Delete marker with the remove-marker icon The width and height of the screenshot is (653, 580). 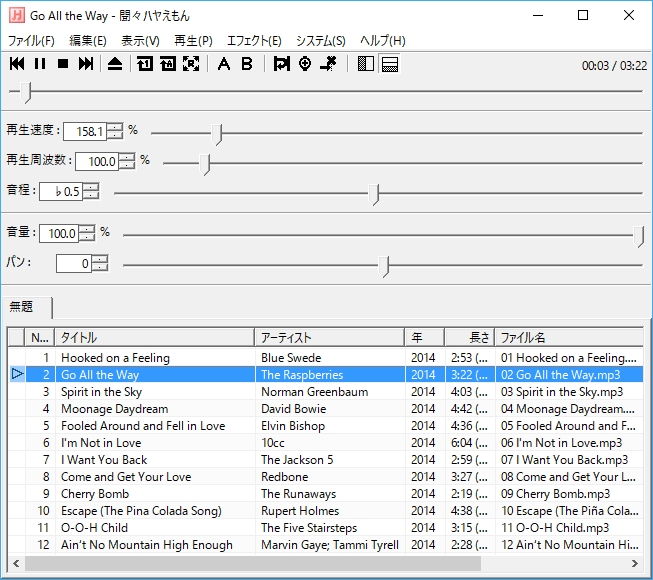pyautogui.click(x=328, y=64)
